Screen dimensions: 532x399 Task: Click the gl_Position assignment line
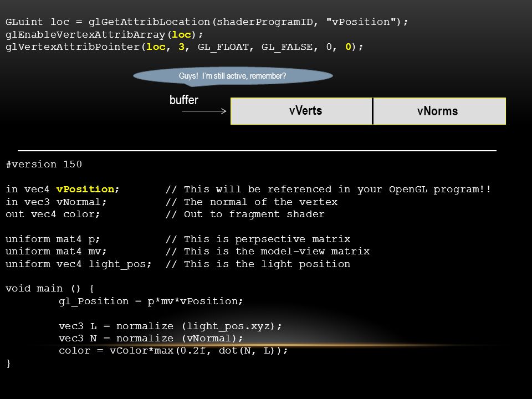click(x=151, y=301)
